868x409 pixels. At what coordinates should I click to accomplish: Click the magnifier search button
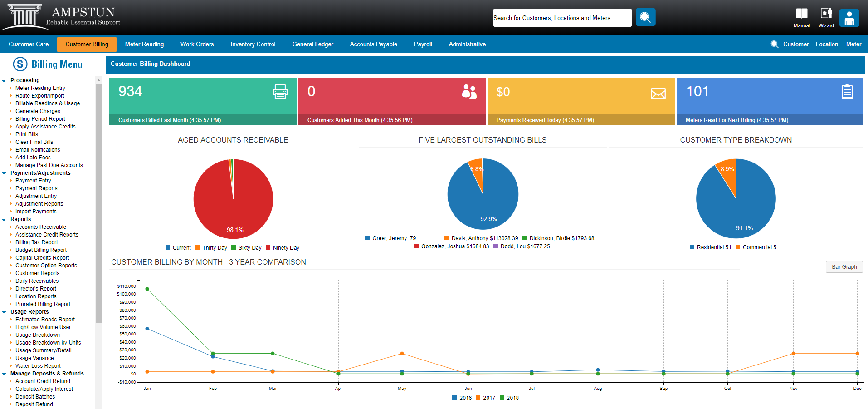pos(645,18)
